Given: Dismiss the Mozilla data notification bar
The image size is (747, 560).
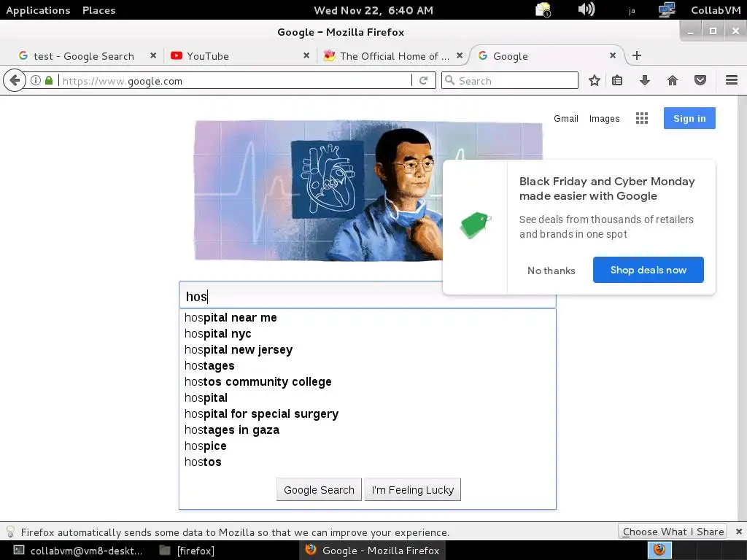Looking at the screenshot, I should (738, 532).
